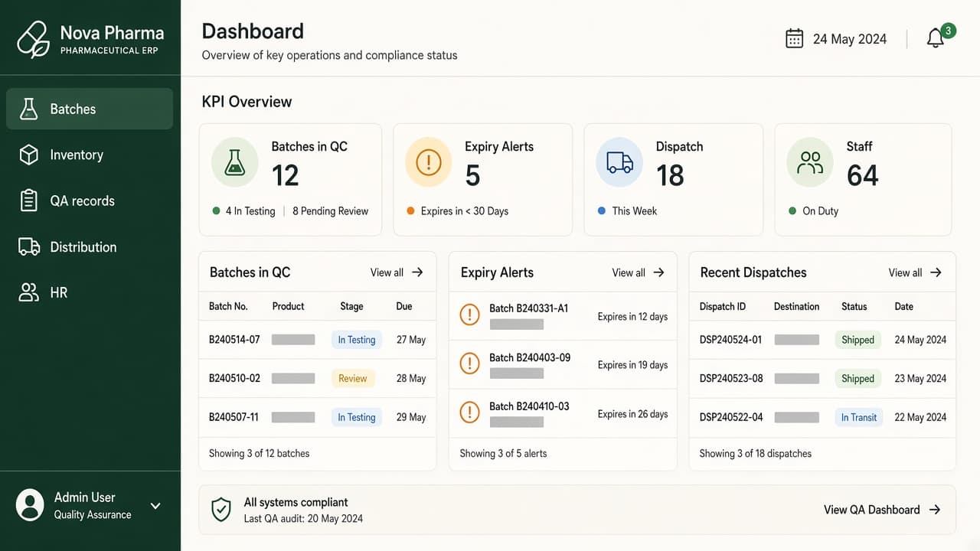
Task: Click the calendar icon beside the date
Action: coord(795,38)
